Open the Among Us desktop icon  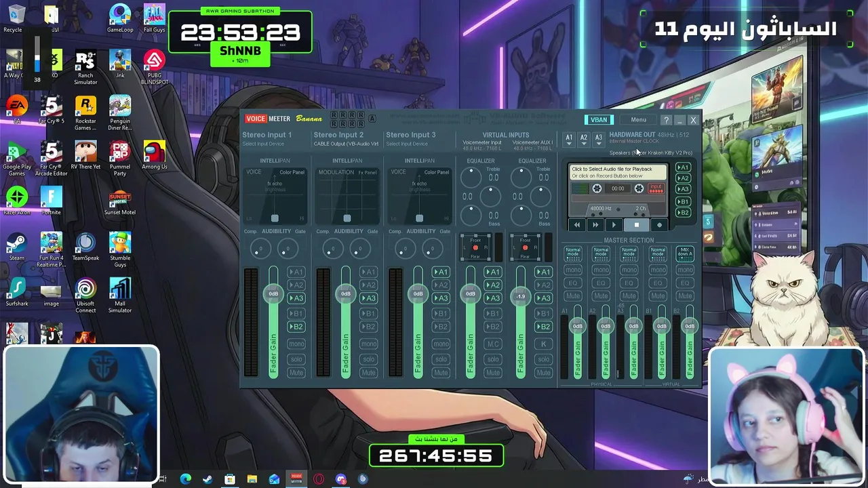(154, 155)
